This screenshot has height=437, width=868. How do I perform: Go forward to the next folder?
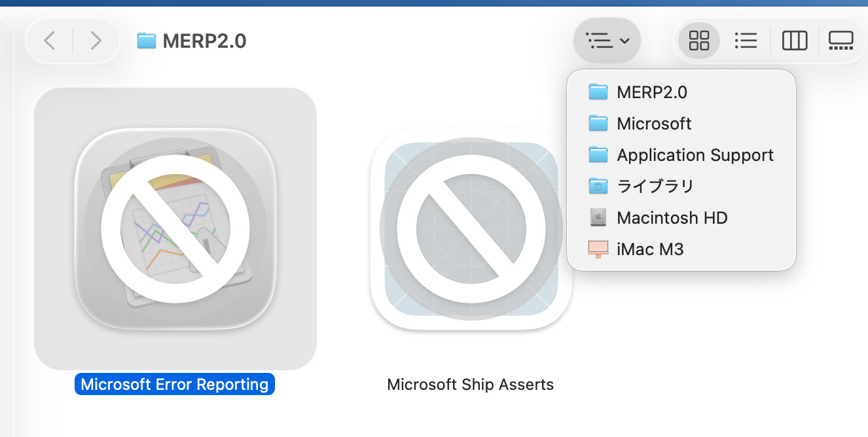tap(96, 41)
